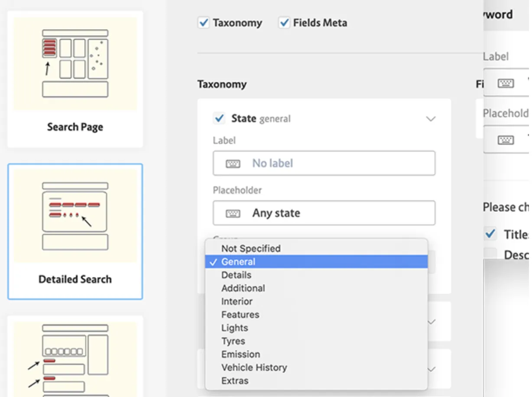Select Interior from the group list

click(316, 301)
